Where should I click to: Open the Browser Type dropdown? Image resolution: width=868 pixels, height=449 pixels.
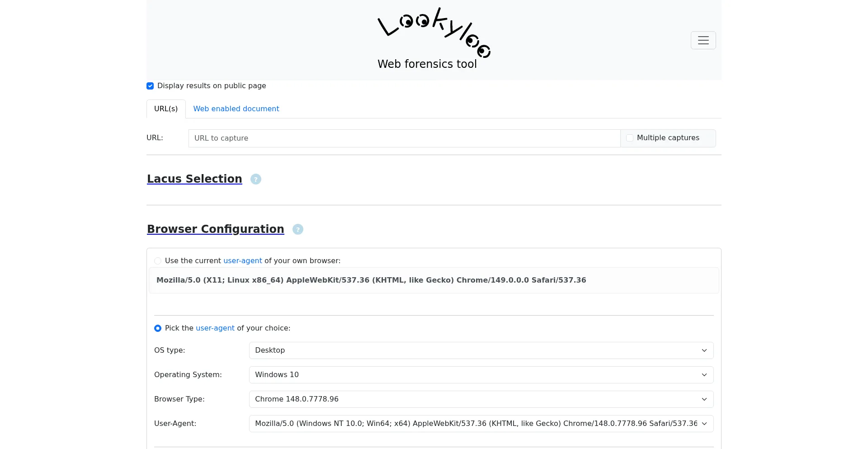point(481,399)
